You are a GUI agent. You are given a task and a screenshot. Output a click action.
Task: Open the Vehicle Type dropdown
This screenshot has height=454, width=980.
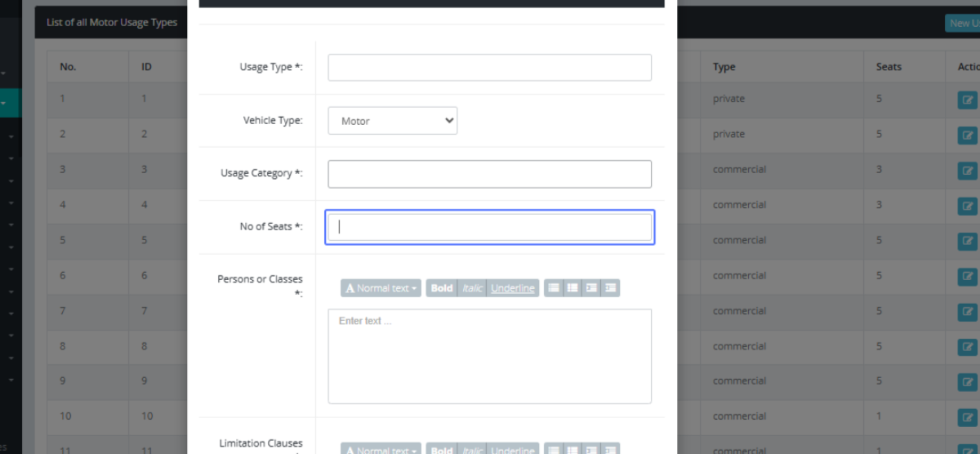coord(393,121)
